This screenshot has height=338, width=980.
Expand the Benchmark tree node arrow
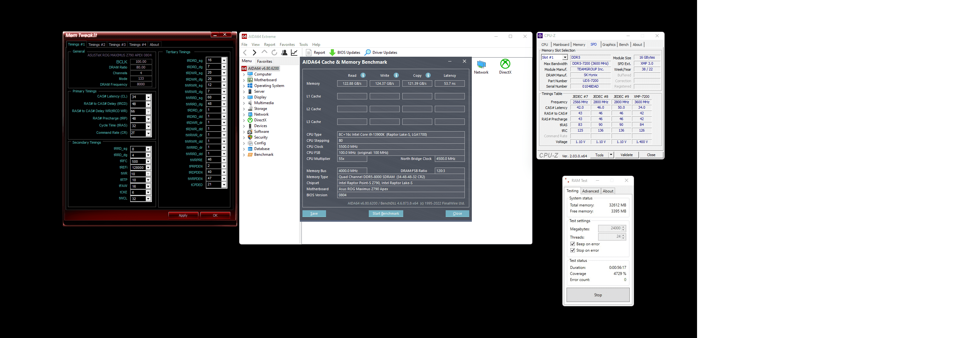click(x=244, y=155)
